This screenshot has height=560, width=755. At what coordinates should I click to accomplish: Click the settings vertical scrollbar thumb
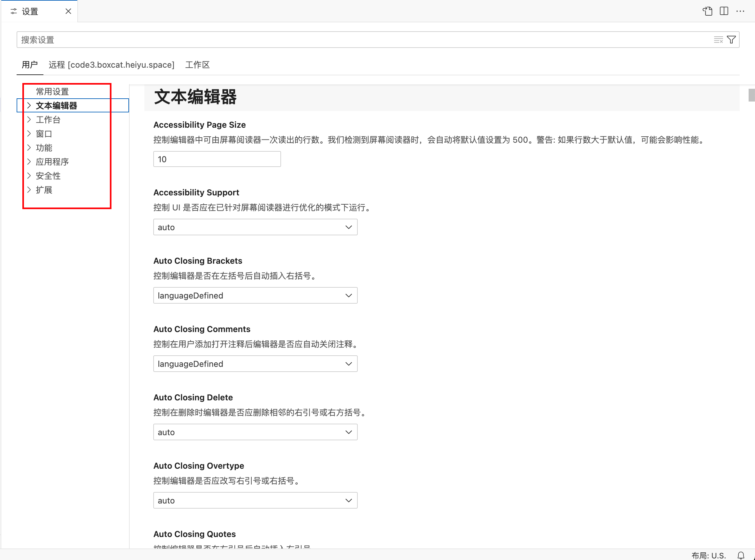tap(751, 95)
